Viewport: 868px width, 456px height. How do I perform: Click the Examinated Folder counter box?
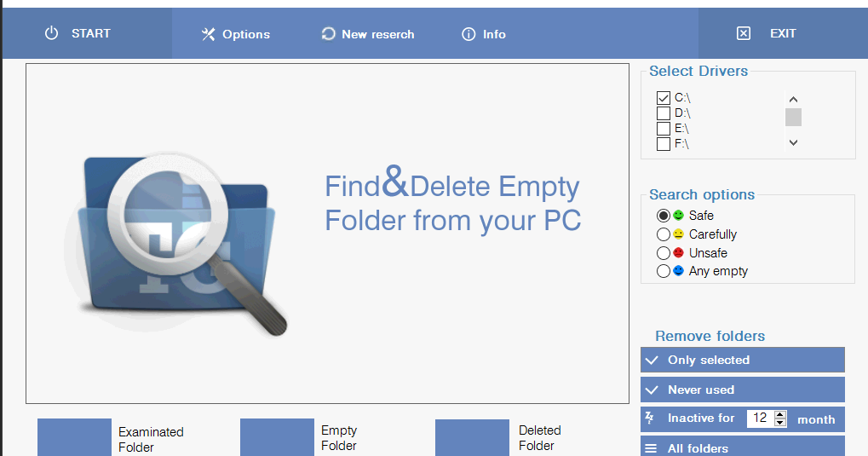click(x=74, y=438)
